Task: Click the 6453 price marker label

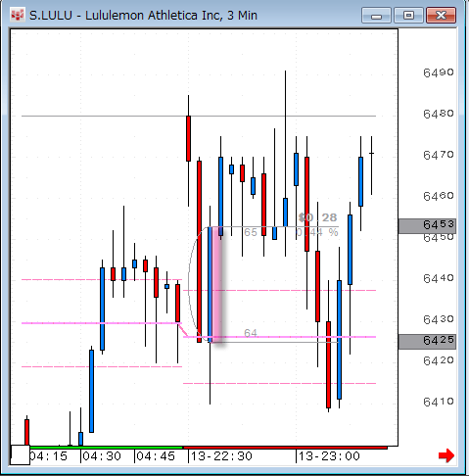Action: [427, 225]
